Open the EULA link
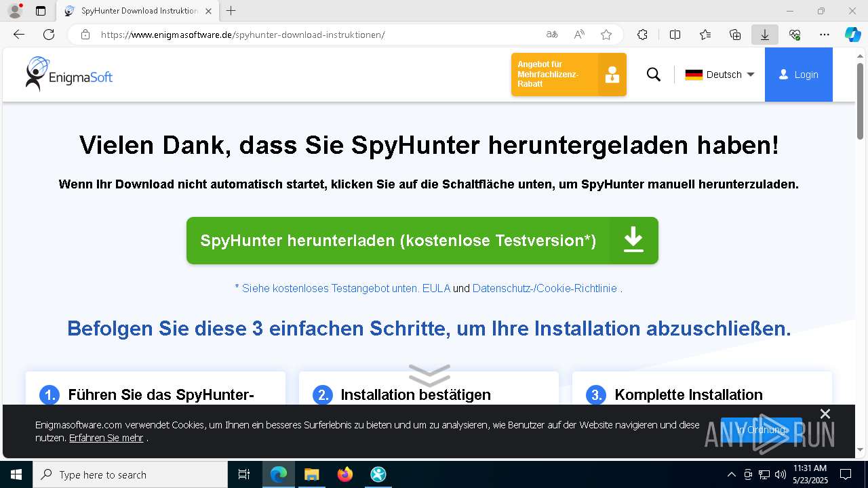This screenshot has height=488, width=868. (x=436, y=288)
